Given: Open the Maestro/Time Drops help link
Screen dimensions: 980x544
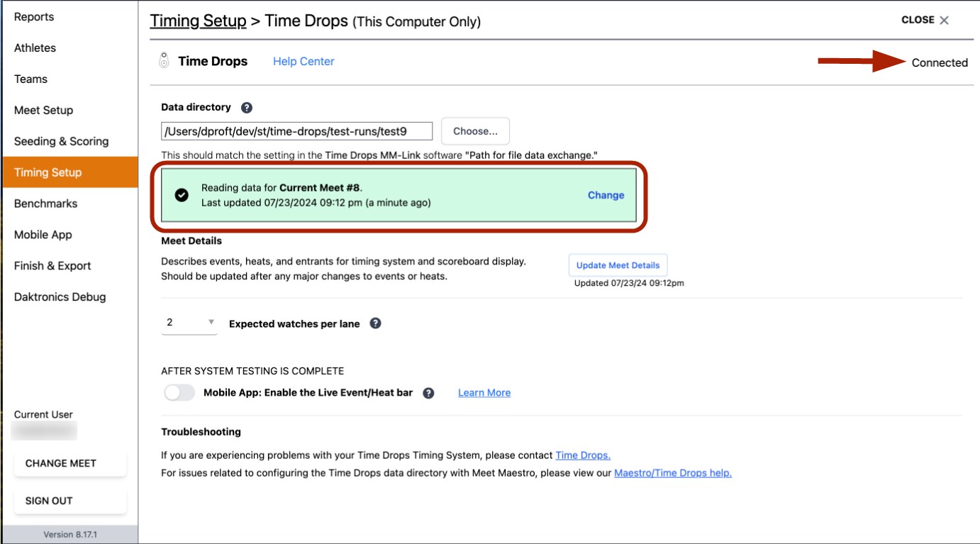Looking at the screenshot, I should (673, 473).
